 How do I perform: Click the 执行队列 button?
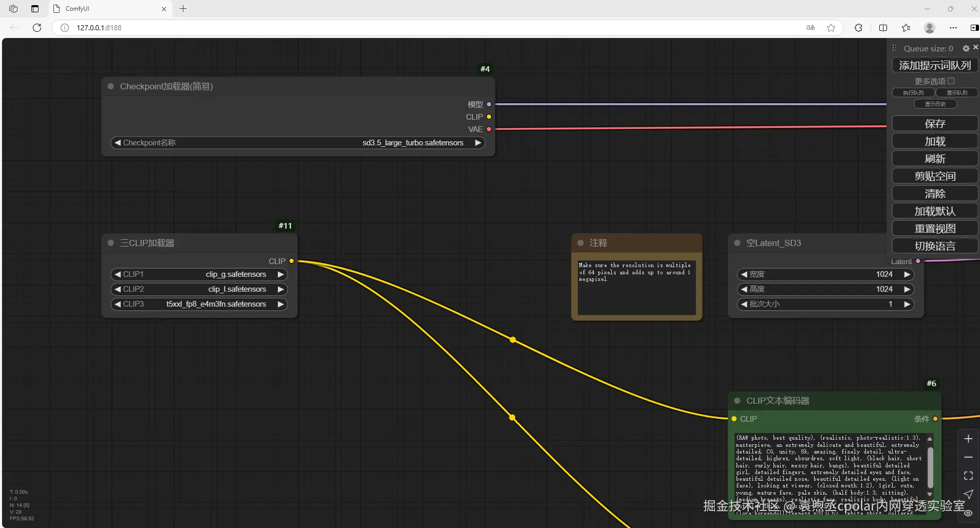pyautogui.click(x=913, y=92)
